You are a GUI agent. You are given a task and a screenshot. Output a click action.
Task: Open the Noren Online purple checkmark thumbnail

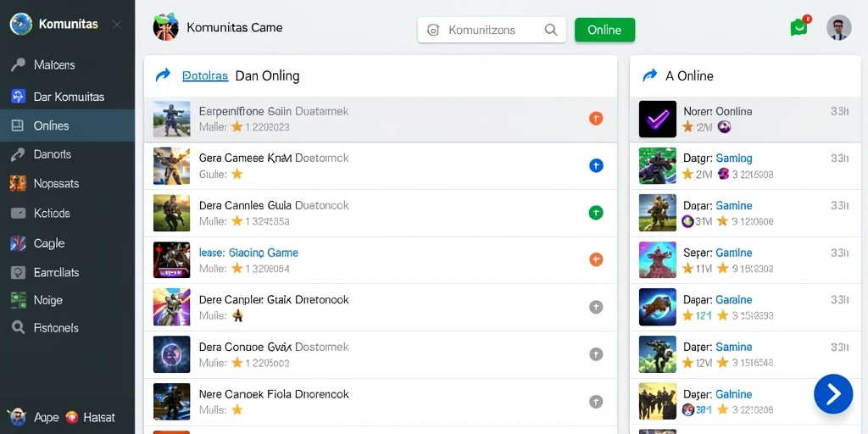click(658, 119)
